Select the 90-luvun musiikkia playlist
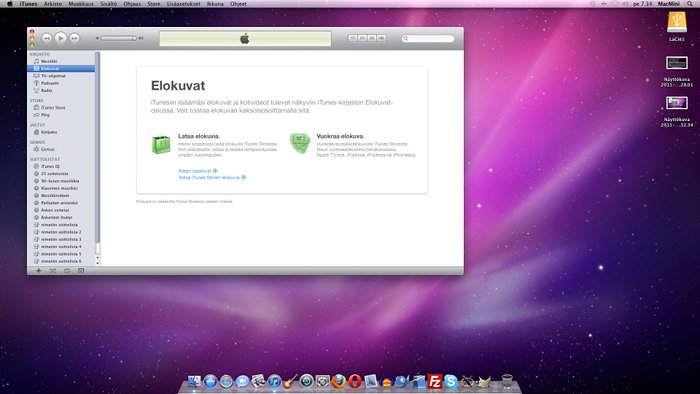 tap(61, 181)
